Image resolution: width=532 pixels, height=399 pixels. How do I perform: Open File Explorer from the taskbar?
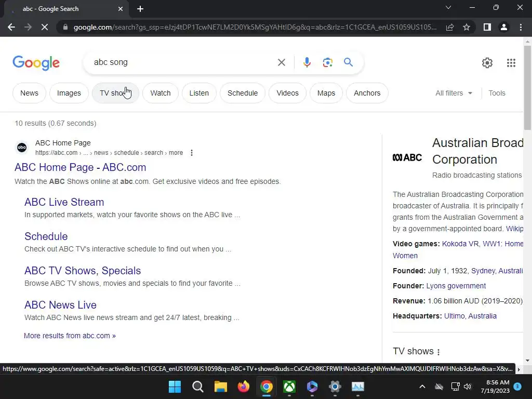coord(220,387)
